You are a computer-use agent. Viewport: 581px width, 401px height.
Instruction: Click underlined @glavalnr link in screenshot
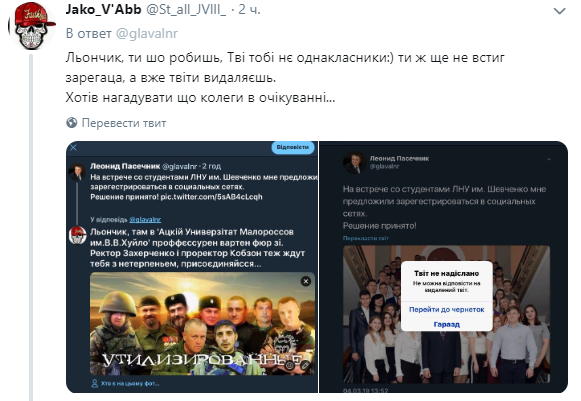[145, 219]
